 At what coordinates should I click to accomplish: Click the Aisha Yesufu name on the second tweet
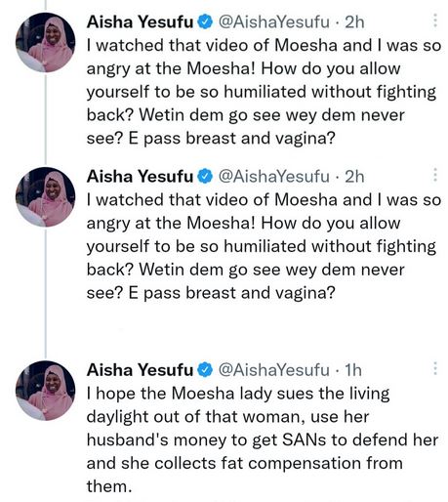point(140,177)
